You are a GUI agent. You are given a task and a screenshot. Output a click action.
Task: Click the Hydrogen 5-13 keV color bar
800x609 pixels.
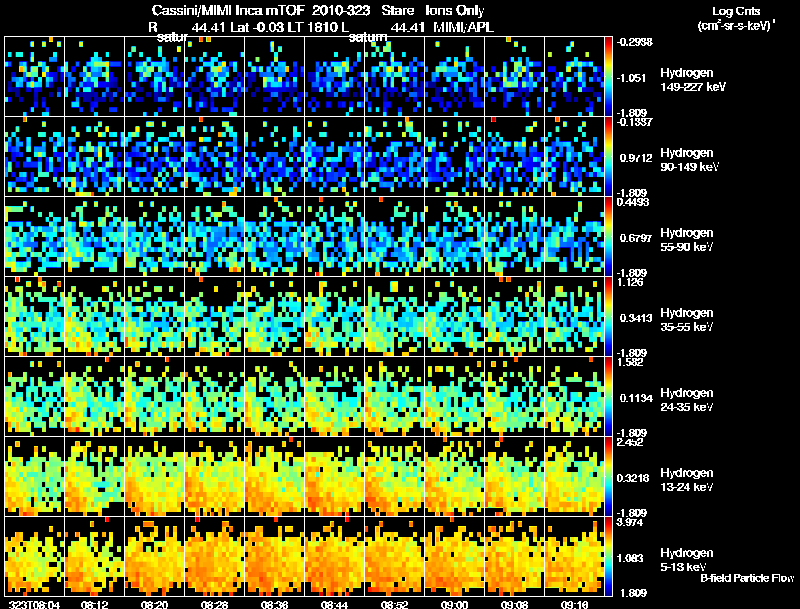[x=608, y=556]
